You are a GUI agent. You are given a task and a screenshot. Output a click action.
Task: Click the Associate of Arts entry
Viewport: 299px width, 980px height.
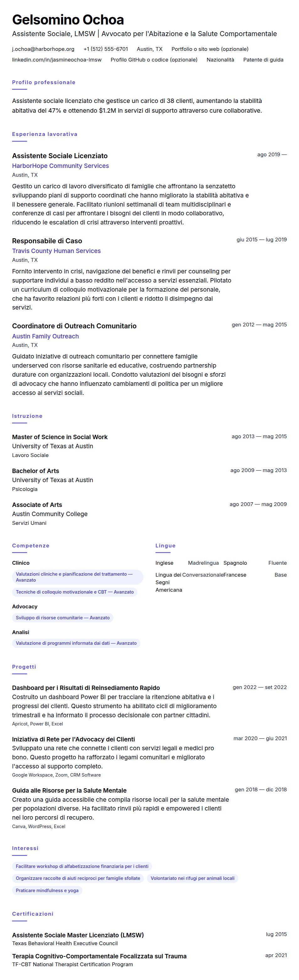[x=37, y=505]
